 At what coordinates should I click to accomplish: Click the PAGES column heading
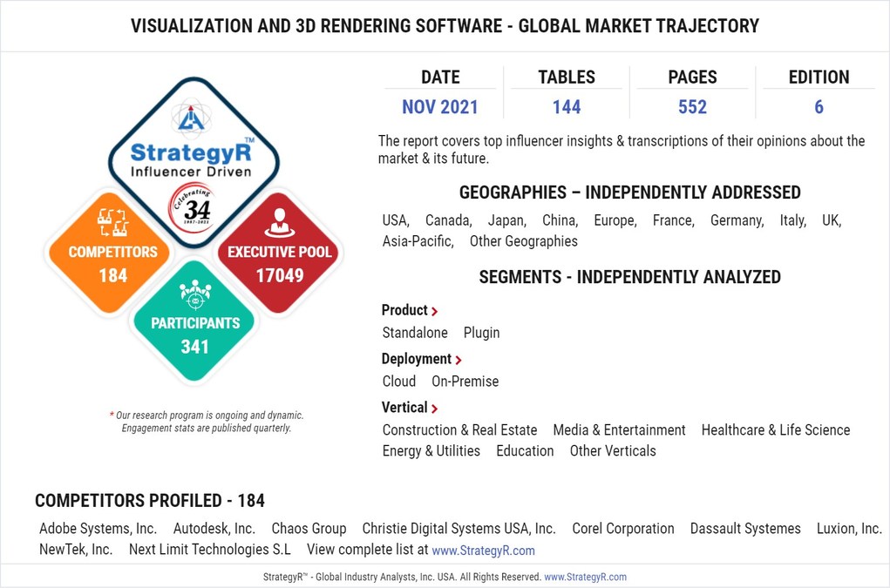[x=692, y=78]
